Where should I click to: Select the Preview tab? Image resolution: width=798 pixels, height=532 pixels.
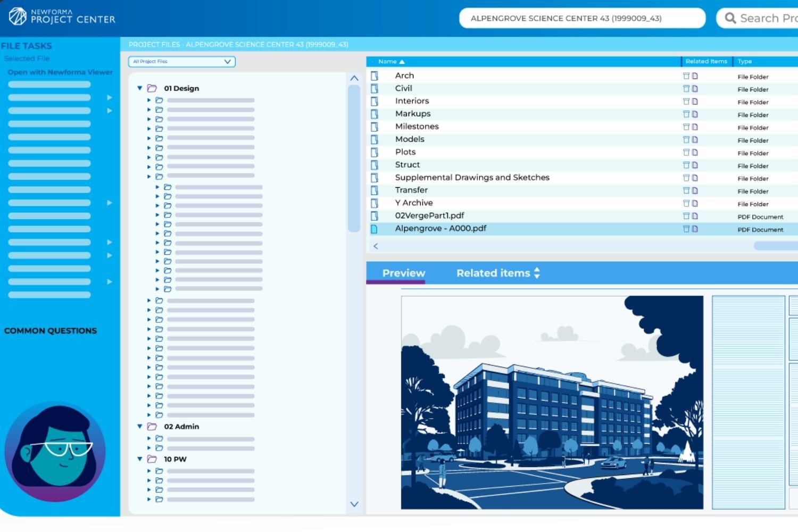(x=403, y=273)
